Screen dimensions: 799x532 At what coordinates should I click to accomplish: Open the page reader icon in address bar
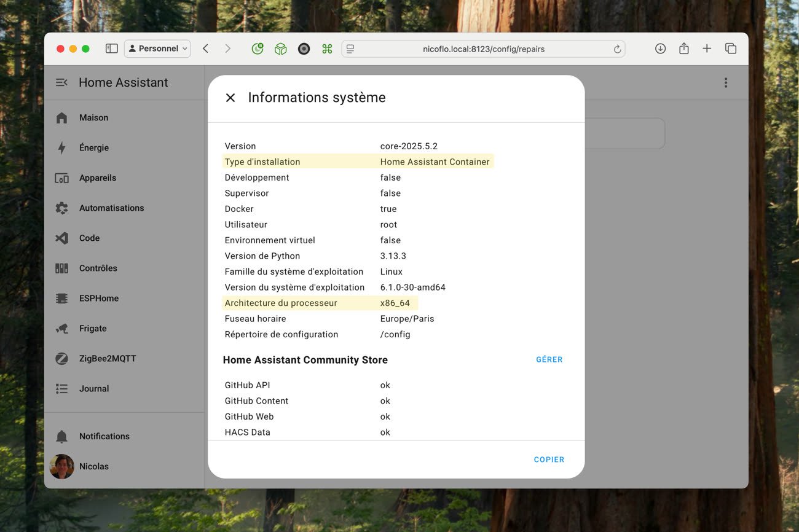coord(350,49)
